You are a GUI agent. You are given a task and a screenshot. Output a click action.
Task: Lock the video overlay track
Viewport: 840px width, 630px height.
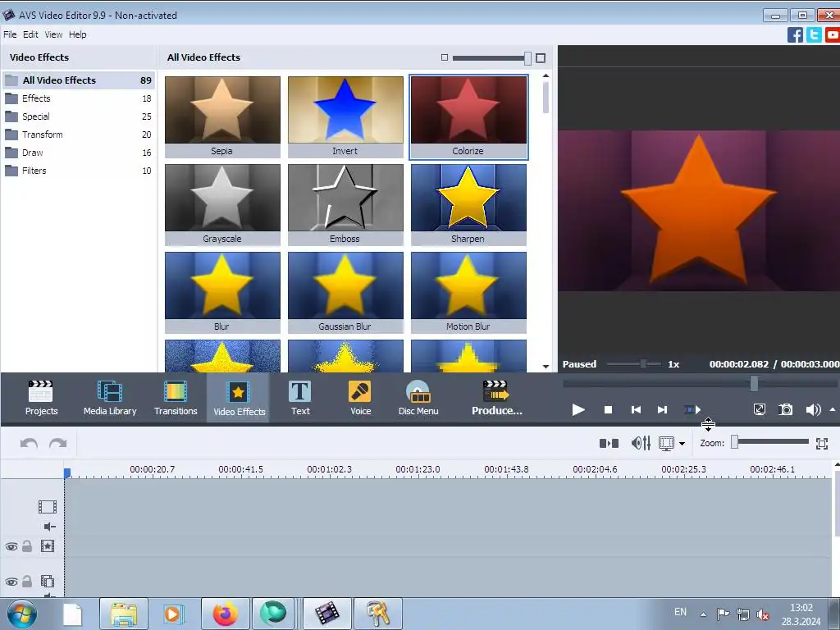click(27, 582)
